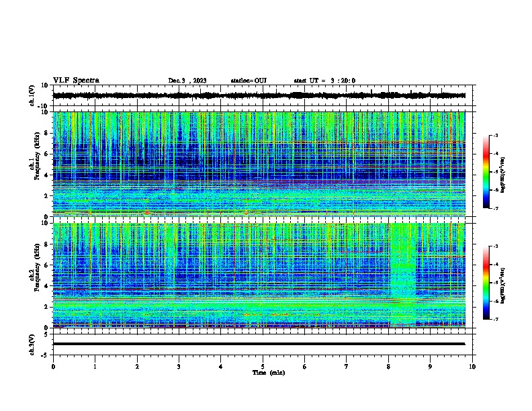532x411 pixels.
Task: Click the "8" kHz tick on ch.2 frequency axis
Action: coord(46,244)
